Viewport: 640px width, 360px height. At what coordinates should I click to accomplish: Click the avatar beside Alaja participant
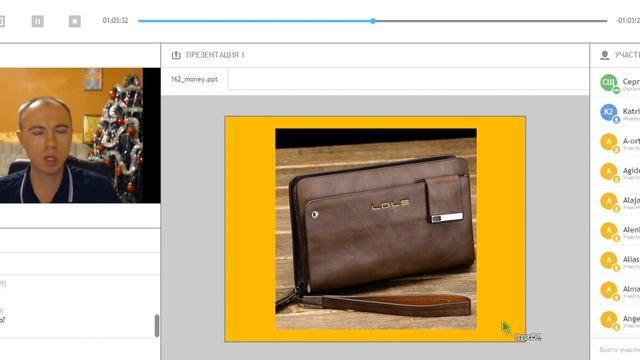pos(609,201)
